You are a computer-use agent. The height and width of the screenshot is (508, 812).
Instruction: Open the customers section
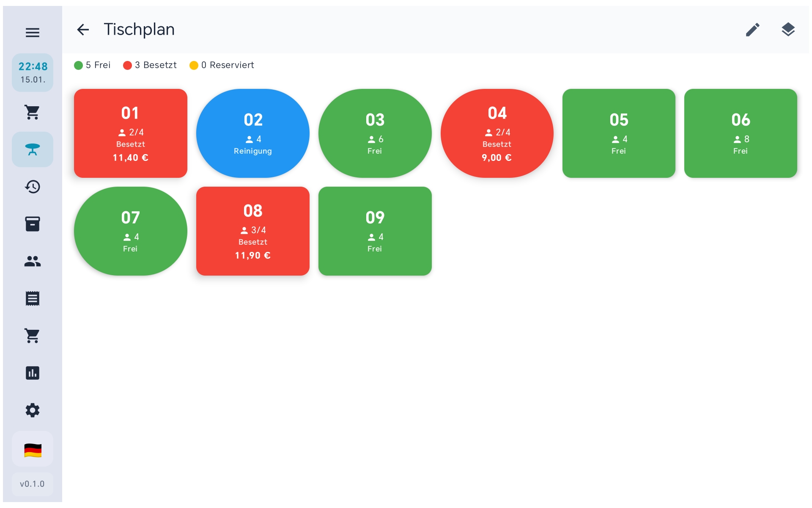click(33, 261)
